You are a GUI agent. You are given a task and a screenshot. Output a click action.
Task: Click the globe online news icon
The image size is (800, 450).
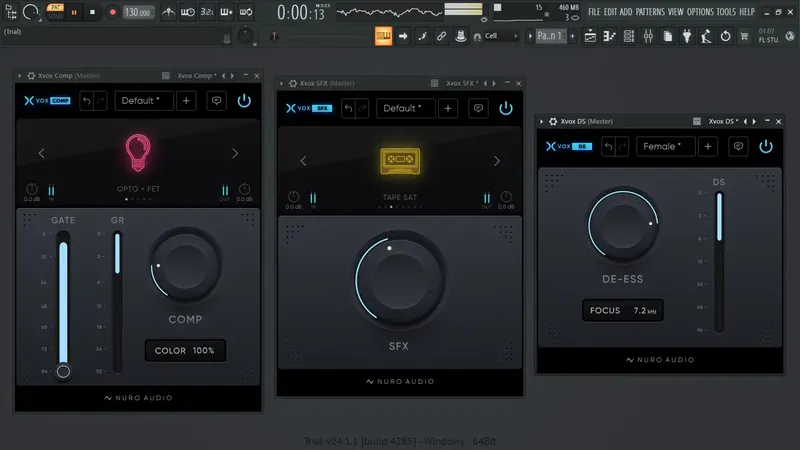click(790, 36)
